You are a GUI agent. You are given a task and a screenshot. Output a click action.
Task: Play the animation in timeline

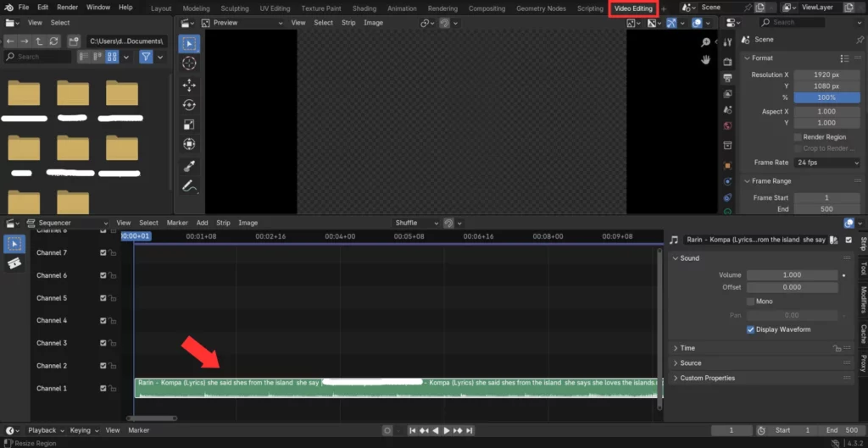coord(446,430)
